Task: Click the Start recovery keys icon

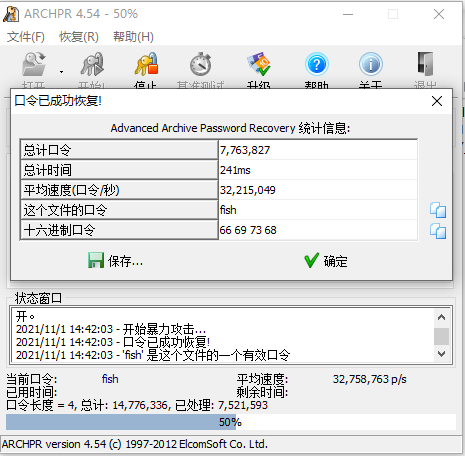Action: point(92,64)
